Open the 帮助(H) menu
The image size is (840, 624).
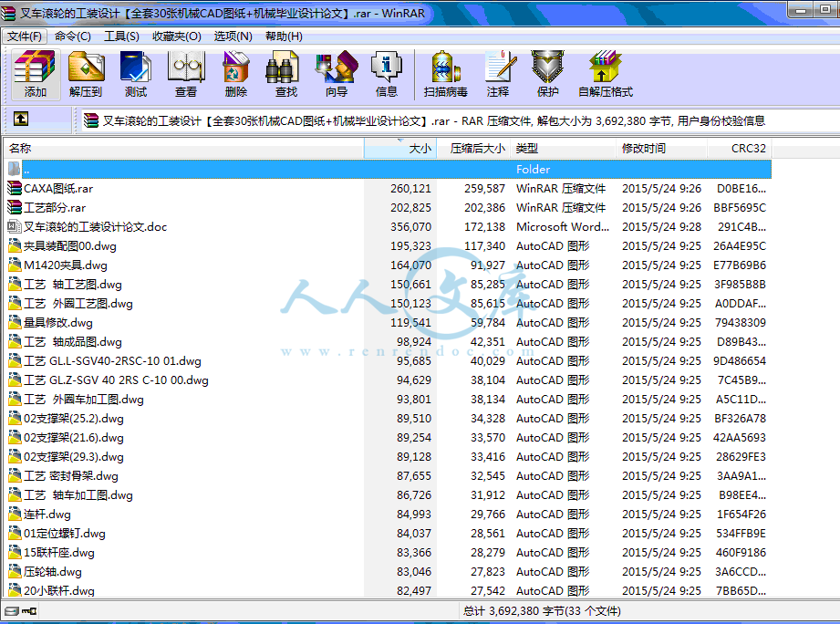pyautogui.click(x=284, y=36)
